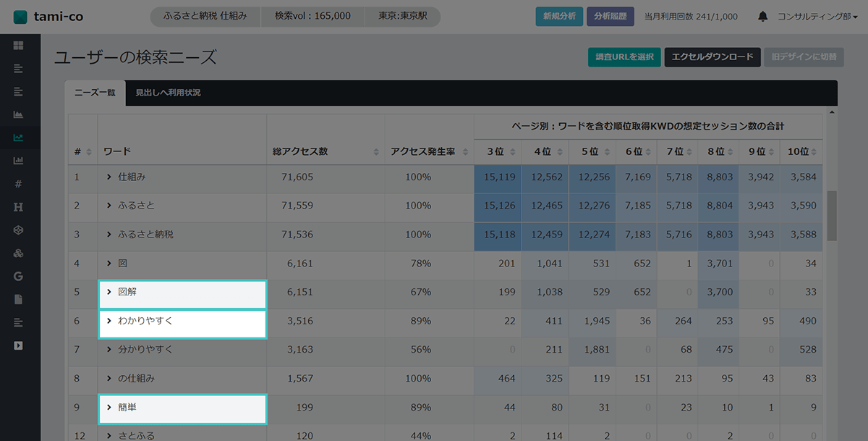868x441 pixels.
Task: Open the document file icon in sidebar
Action: pyautogui.click(x=18, y=299)
